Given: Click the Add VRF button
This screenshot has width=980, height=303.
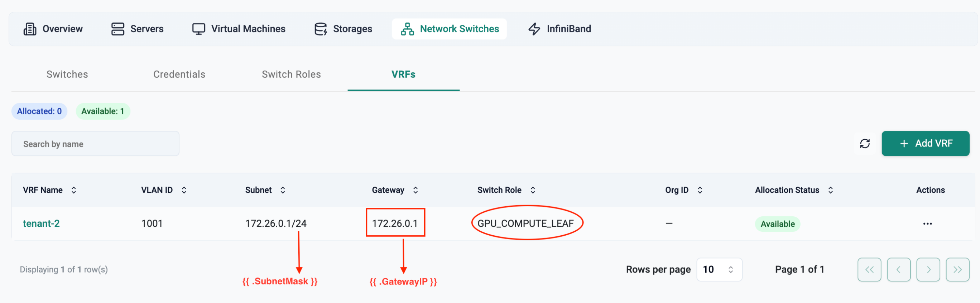Looking at the screenshot, I should 925,144.
